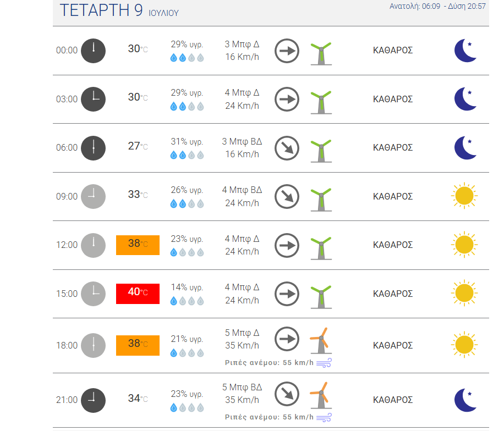Click the orange 38°C box at 12:00
Screen dimensions: 504x431
138,245
